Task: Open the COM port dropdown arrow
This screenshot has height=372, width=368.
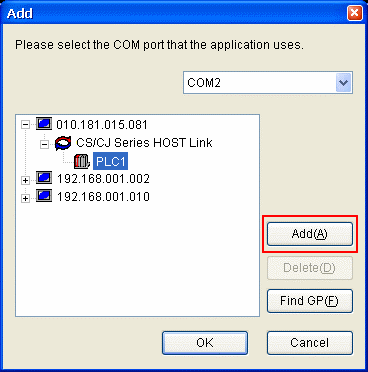Action: pos(343,82)
